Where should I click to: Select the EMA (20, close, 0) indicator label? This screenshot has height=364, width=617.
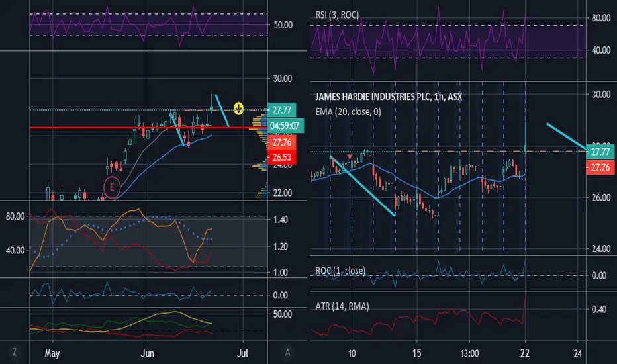(348, 112)
